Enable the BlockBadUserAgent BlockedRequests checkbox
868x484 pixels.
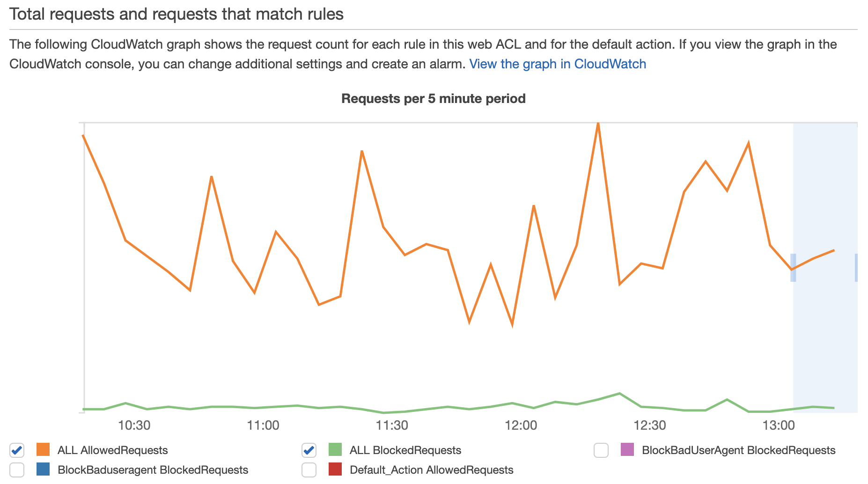pos(601,450)
